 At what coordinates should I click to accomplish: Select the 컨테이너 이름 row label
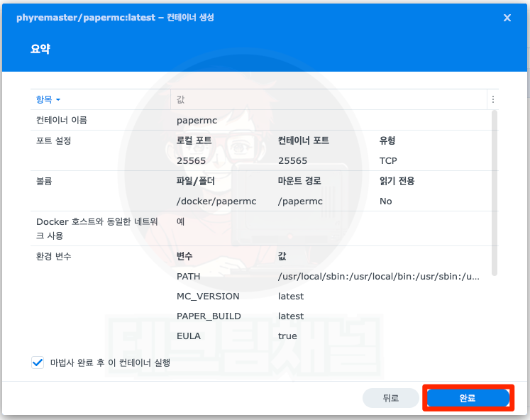(62, 121)
